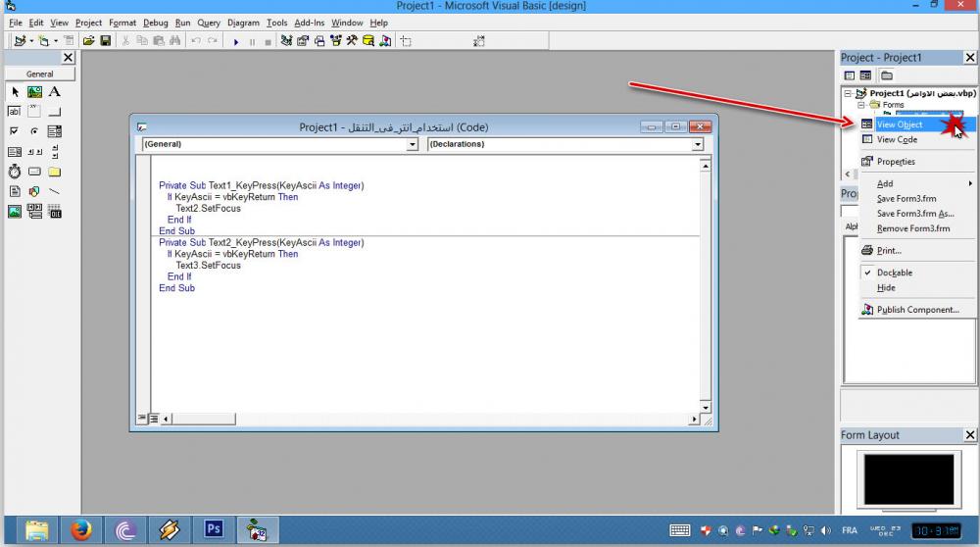This screenshot has height=547, width=980.
Task: Open the Visual Component Manager toolbar icon
Action: coord(385,40)
